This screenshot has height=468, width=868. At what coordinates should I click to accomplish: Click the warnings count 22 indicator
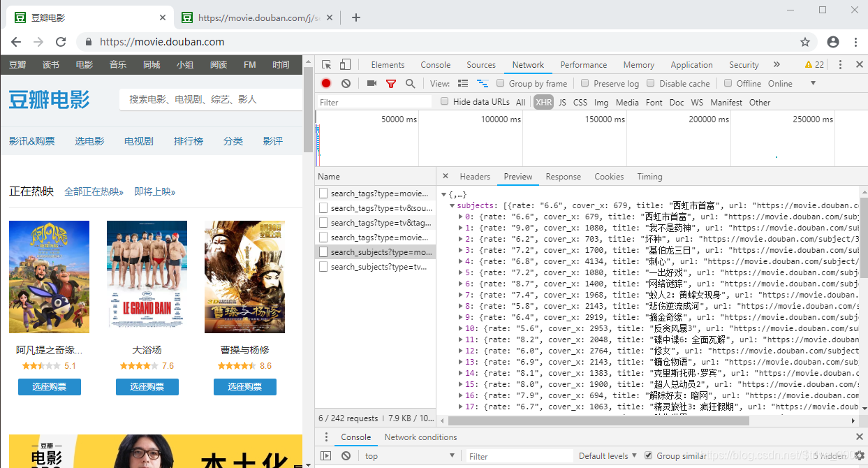pos(814,64)
